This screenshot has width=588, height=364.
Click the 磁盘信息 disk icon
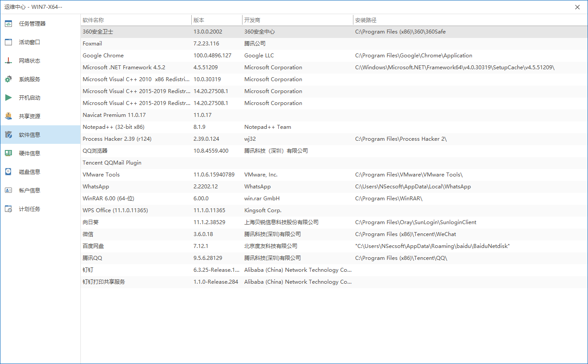click(8, 172)
